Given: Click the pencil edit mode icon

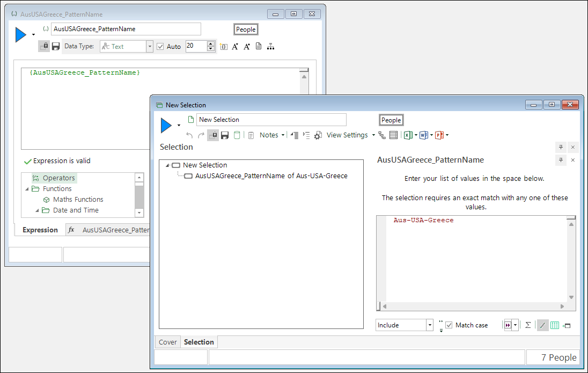Looking at the screenshot, I should tap(542, 325).
